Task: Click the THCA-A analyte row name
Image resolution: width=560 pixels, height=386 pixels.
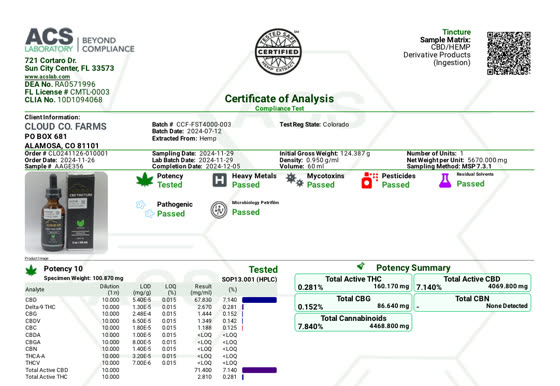Action: 35,356
